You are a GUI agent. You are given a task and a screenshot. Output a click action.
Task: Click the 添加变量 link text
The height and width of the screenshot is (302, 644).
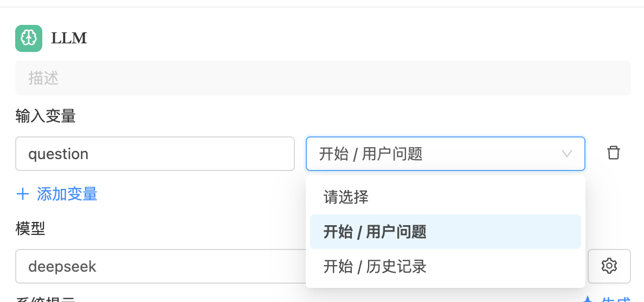pyautogui.click(x=67, y=194)
